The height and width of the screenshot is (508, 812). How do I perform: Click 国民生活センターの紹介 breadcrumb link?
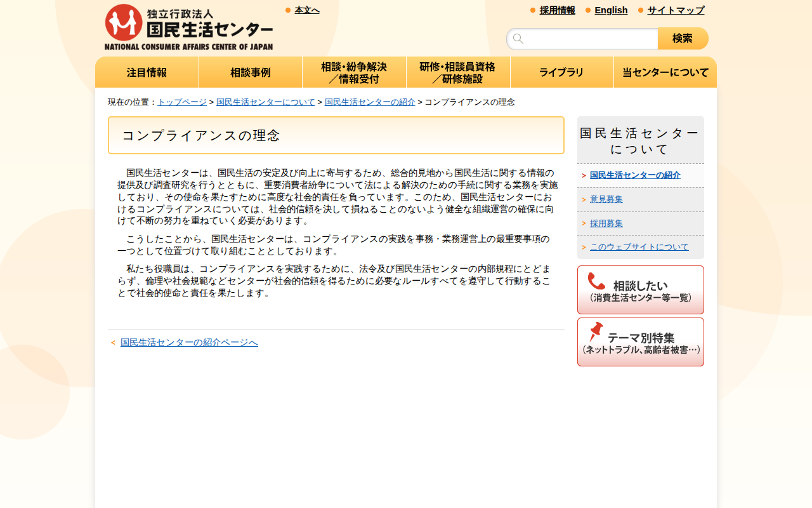pos(370,102)
